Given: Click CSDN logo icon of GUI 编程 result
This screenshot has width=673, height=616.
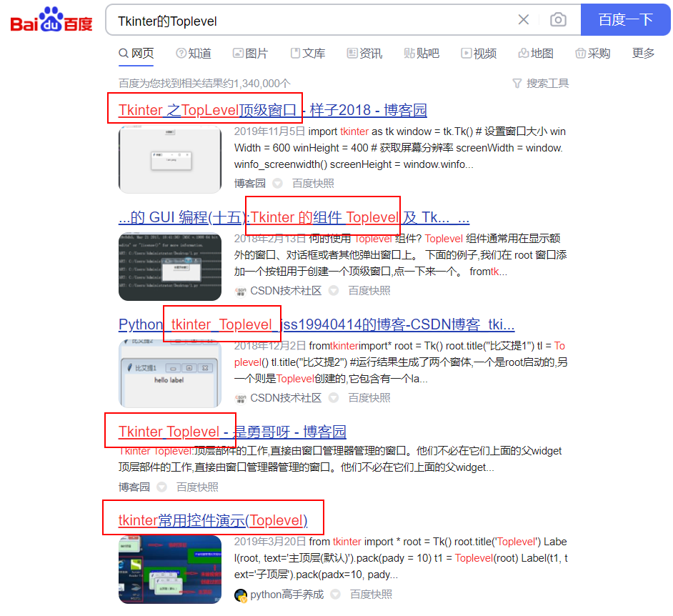Looking at the screenshot, I should click(240, 292).
